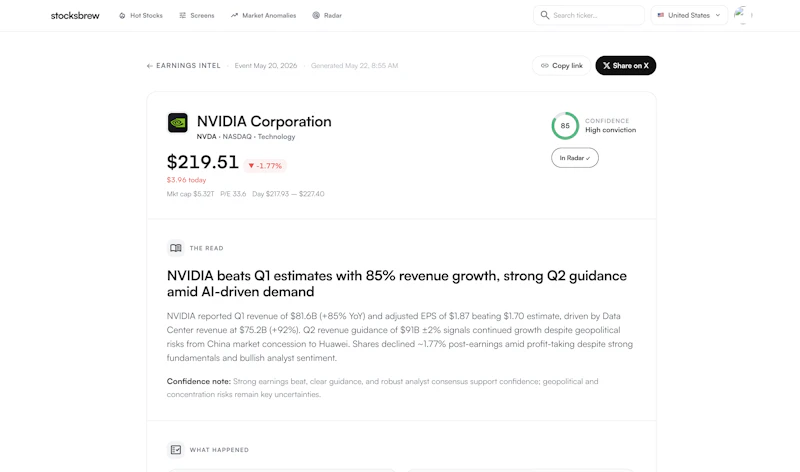Click the back arrow beside Earnings Intel

click(x=149, y=66)
